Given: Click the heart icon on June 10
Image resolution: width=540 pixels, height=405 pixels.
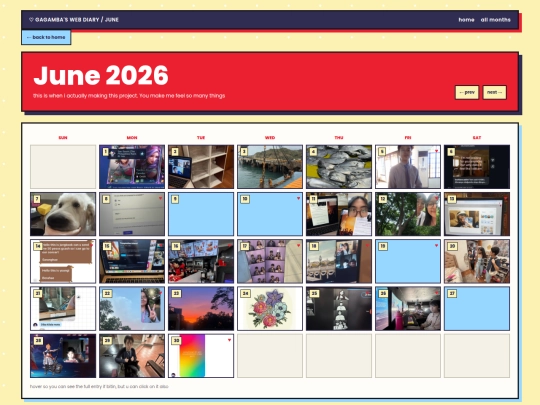Looking at the screenshot, I should [x=299, y=198].
